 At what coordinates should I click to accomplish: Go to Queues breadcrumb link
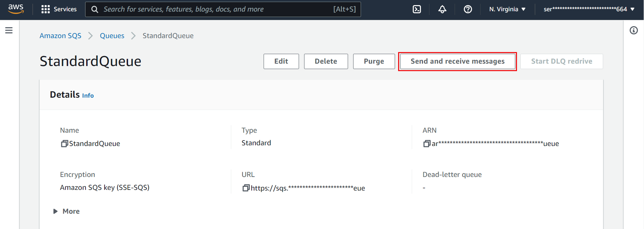pyautogui.click(x=112, y=36)
